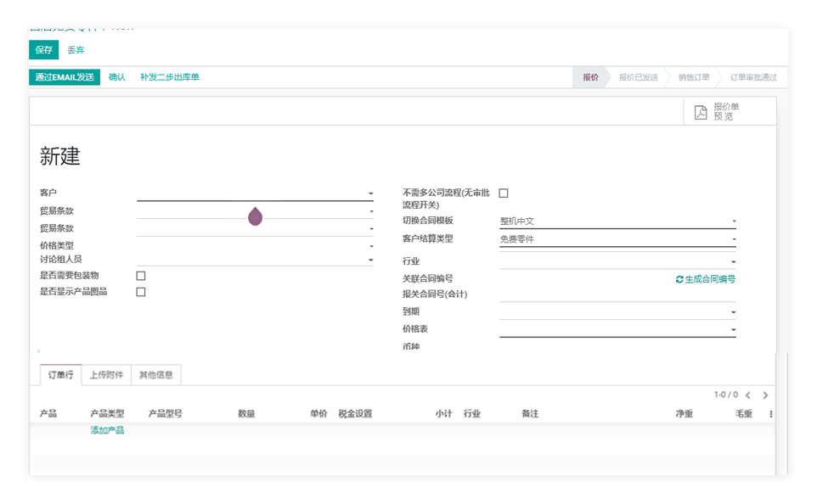Check the 不需多公司流程 checkbox
Viewport: 817px width, 504px height.
(x=504, y=193)
